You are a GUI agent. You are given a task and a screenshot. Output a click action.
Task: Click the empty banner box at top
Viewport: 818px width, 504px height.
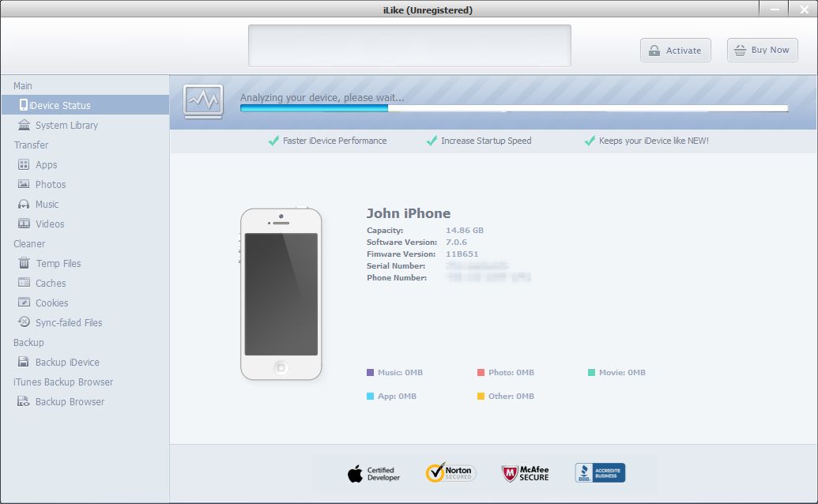[x=409, y=45]
